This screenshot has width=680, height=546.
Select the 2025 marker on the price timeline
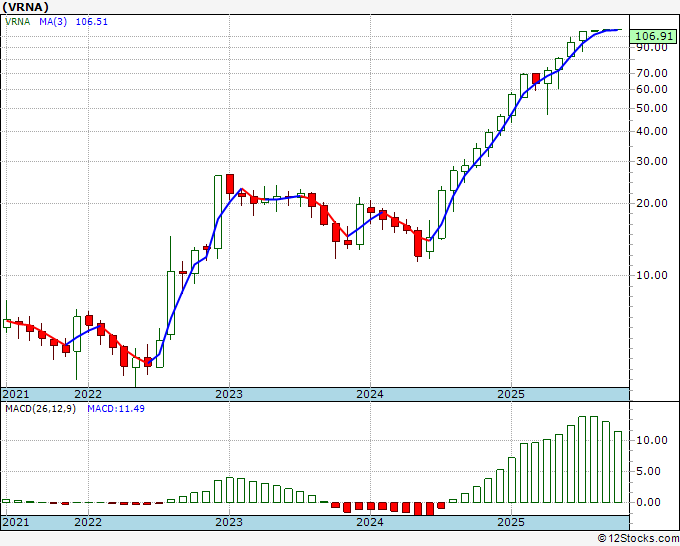point(511,394)
